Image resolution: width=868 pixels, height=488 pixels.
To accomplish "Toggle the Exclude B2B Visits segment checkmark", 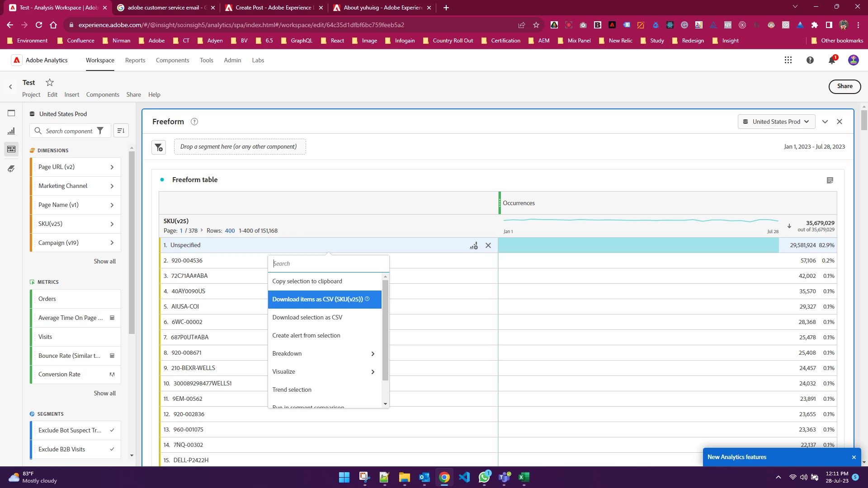I will tap(112, 449).
